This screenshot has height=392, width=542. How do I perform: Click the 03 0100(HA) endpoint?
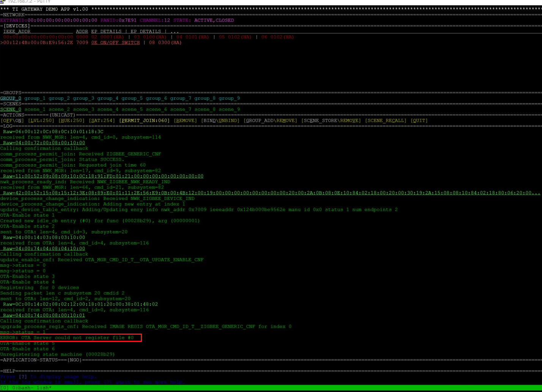[150, 37]
